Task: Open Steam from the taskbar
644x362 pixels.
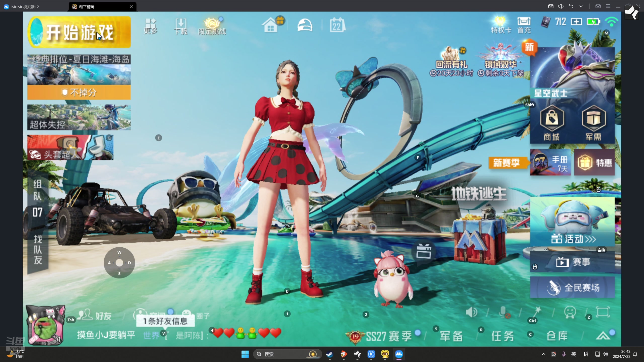Action: [x=330, y=354]
